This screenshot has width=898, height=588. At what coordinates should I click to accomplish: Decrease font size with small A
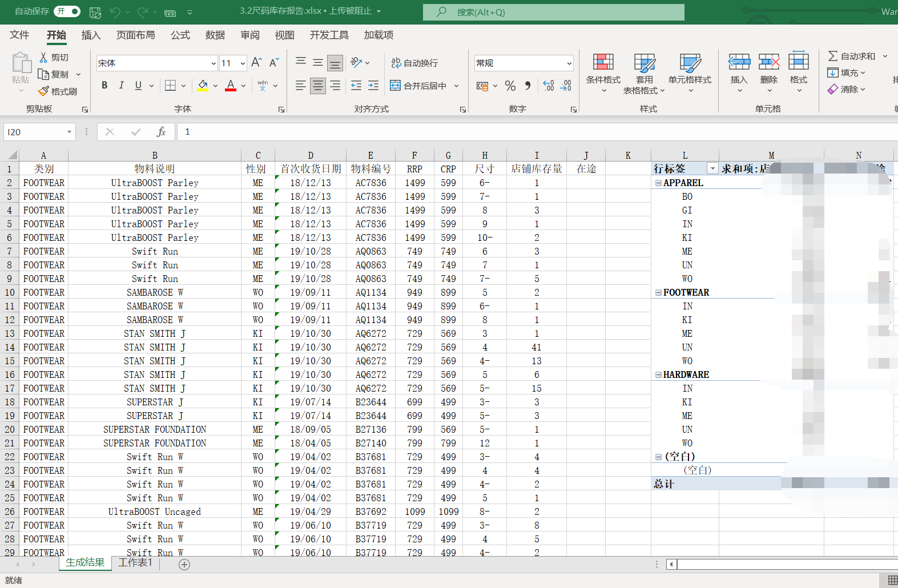(274, 62)
